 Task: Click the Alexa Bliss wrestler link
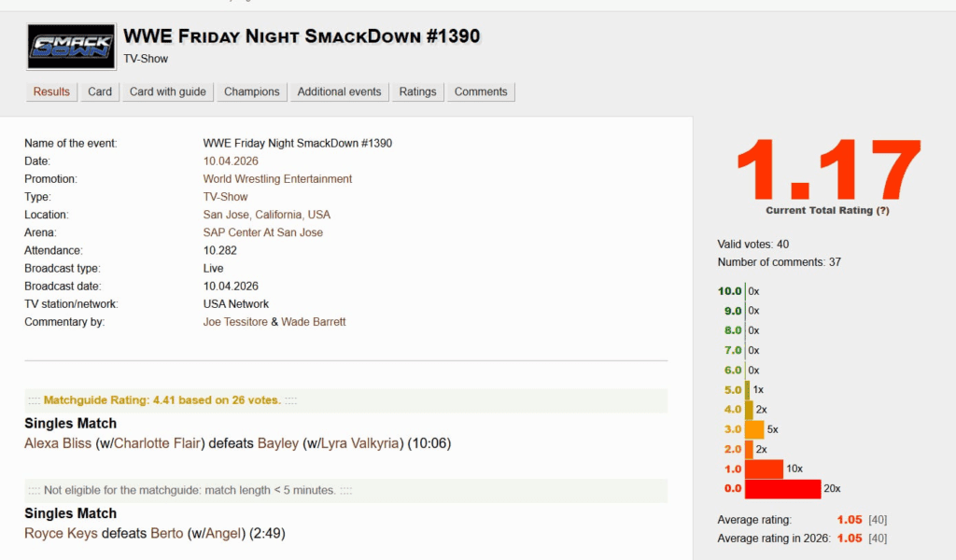coord(58,443)
